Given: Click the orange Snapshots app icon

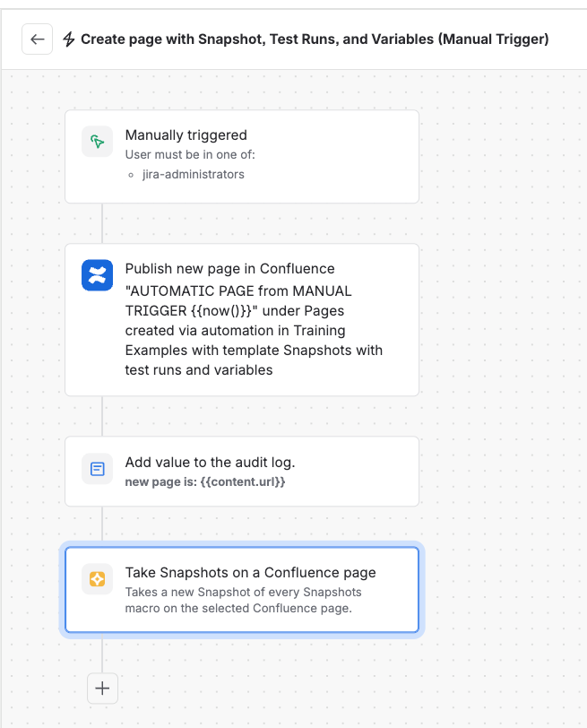Looking at the screenshot, I should 98,579.
